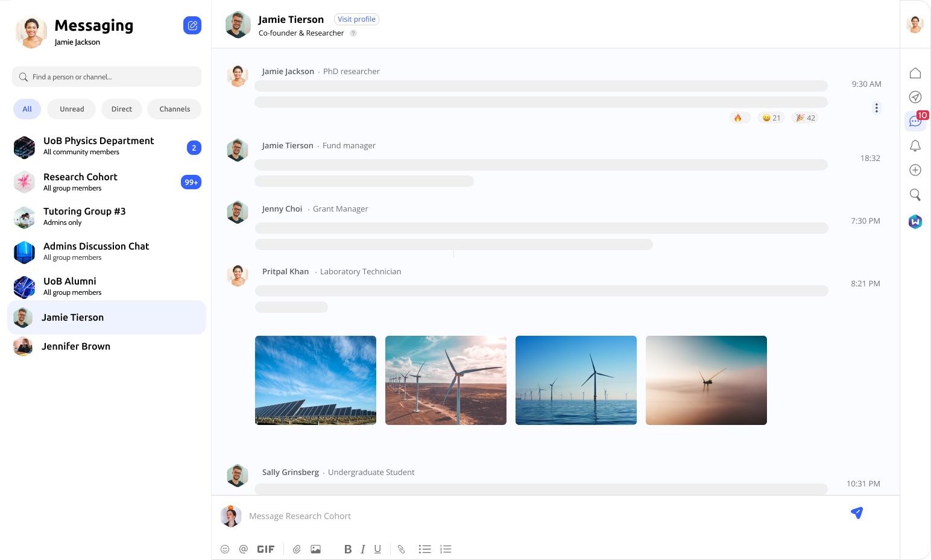Insert a hyperlink with the link icon

click(402, 549)
